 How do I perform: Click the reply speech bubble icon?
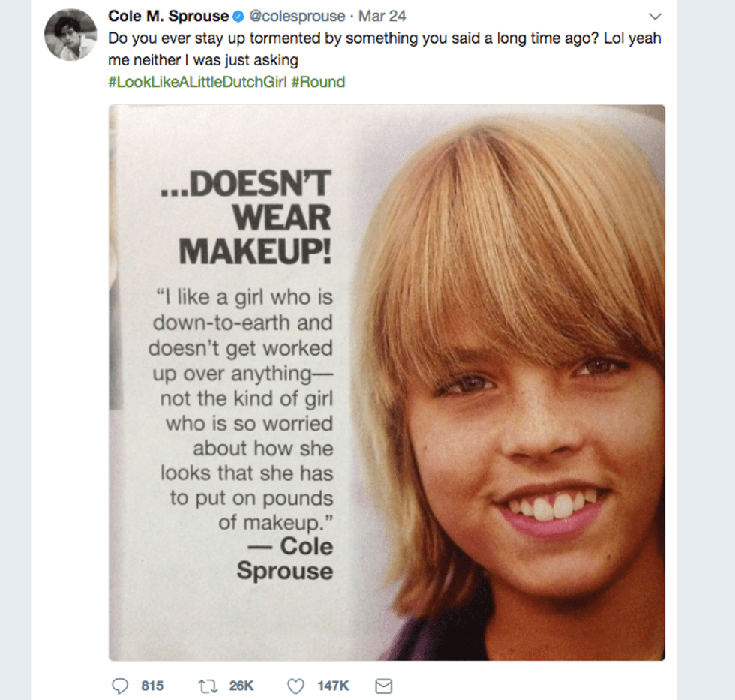click(120, 686)
